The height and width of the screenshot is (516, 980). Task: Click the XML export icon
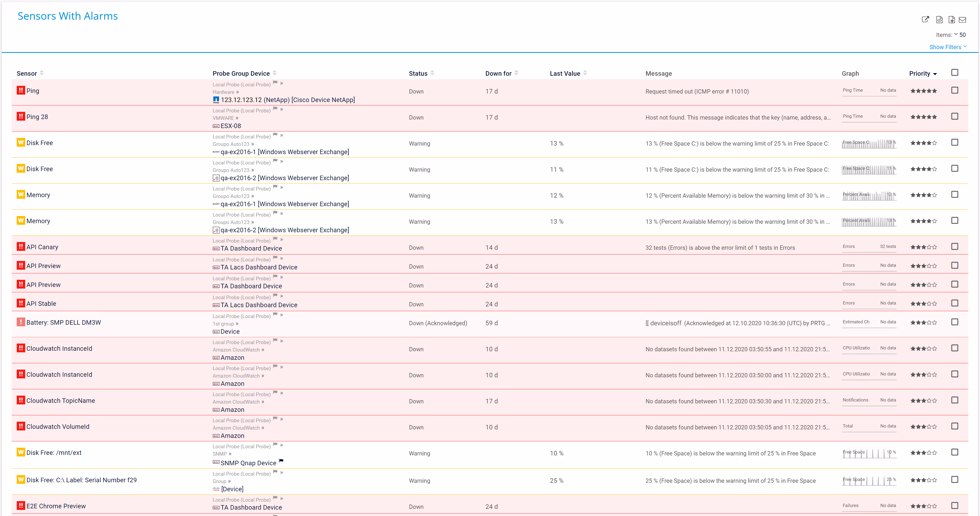point(939,19)
